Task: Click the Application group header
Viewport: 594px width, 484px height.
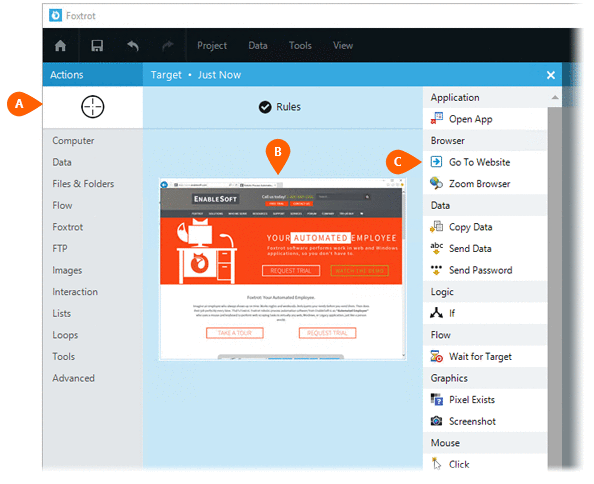Action: (485, 97)
